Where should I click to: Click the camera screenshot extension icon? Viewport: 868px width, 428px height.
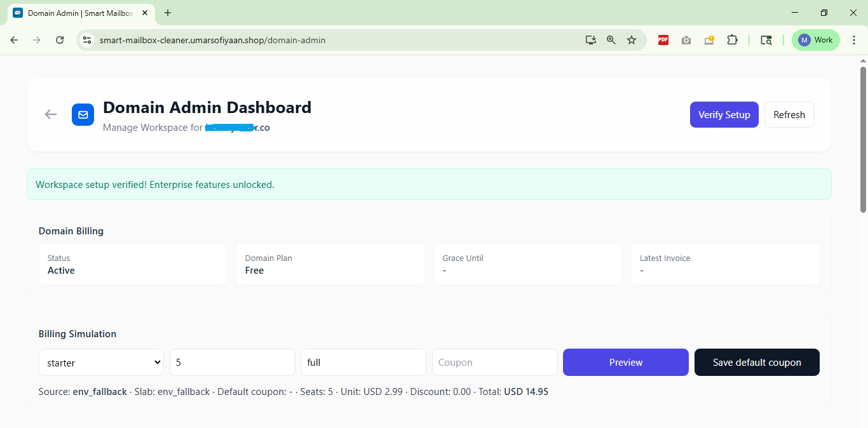click(686, 40)
